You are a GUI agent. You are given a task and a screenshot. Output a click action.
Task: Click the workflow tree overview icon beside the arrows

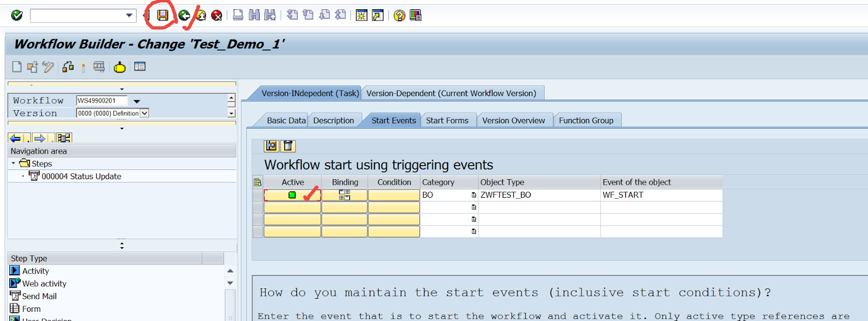coord(64,138)
